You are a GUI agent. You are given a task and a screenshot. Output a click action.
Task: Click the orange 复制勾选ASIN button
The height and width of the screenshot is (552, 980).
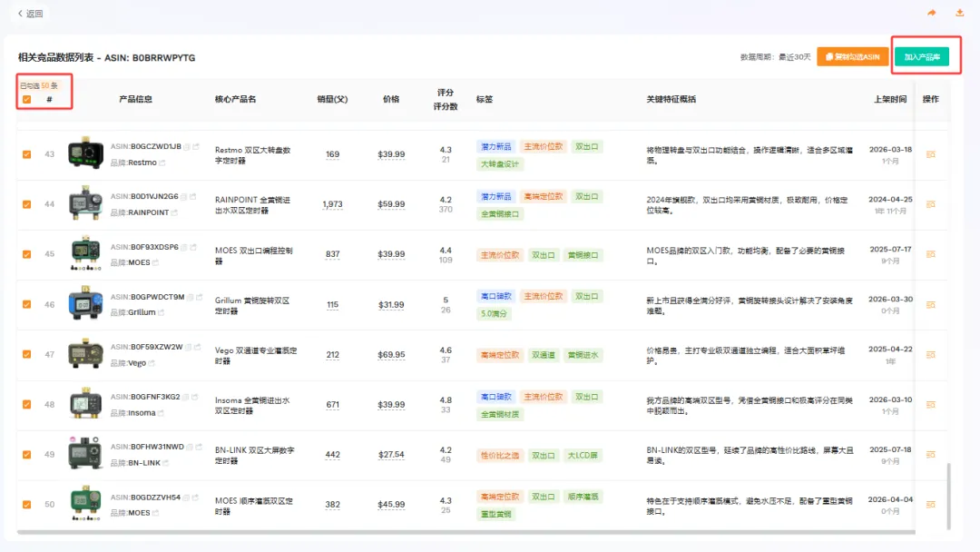(852, 57)
